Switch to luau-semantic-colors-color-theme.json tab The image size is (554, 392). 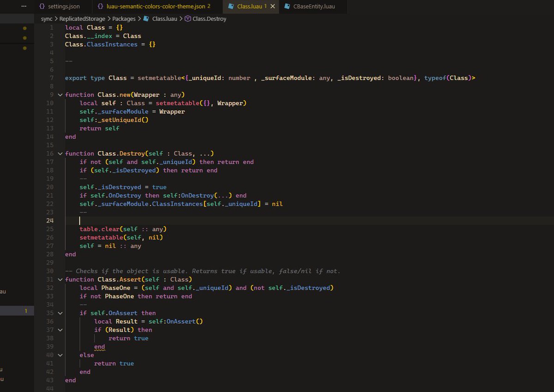click(157, 6)
